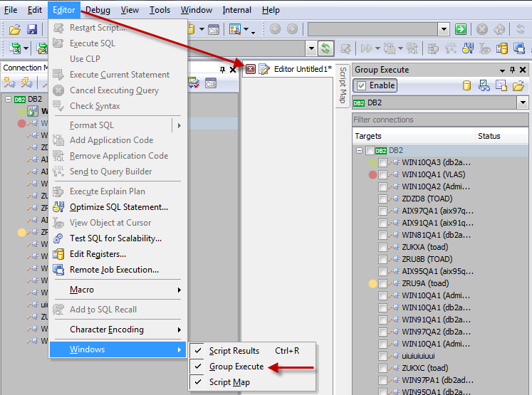
Task: Open the File menu
Action: point(11,10)
